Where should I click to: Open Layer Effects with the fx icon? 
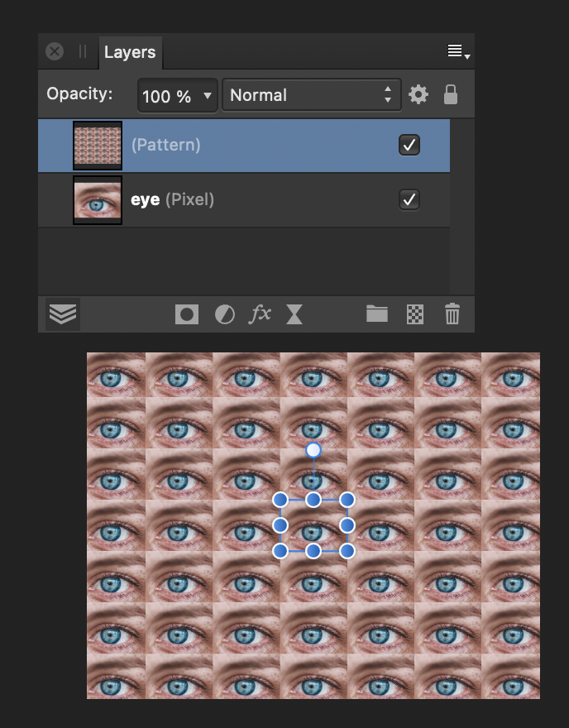point(260,314)
